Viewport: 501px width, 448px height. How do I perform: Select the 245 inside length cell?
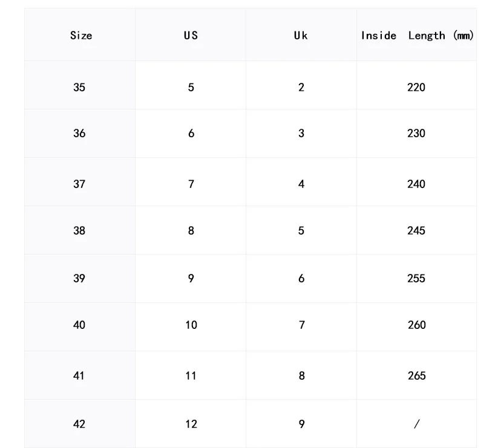tap(416, 230)
